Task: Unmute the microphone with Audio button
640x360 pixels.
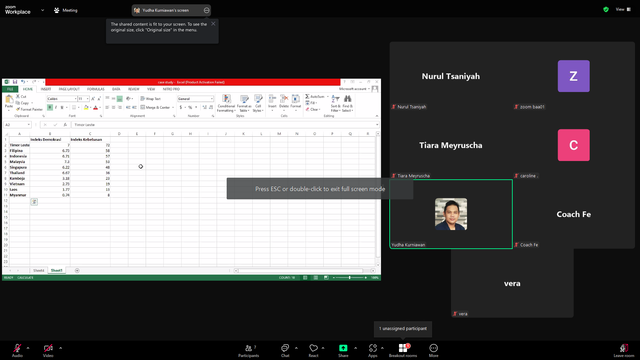Action: tap(17, 350)
